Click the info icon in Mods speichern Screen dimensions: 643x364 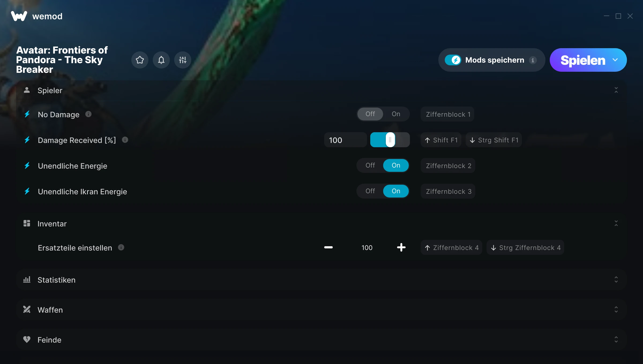pyautogui.click(x=533, y=60)
